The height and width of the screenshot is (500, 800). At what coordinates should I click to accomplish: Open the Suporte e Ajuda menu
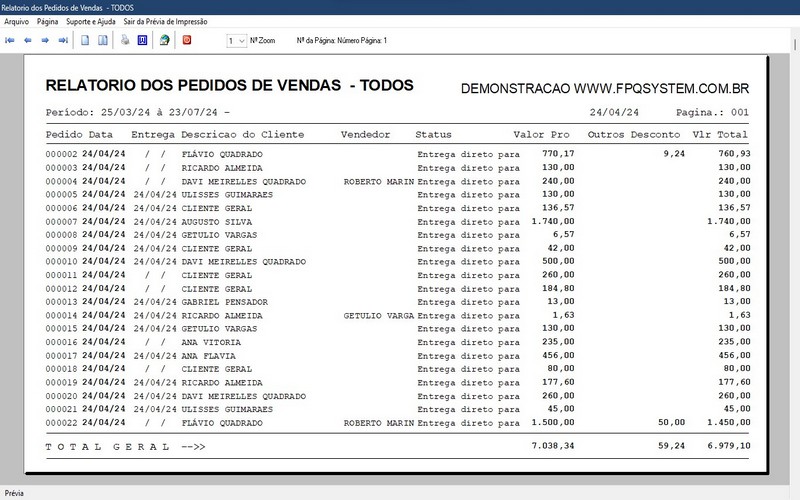click(91, 21)
